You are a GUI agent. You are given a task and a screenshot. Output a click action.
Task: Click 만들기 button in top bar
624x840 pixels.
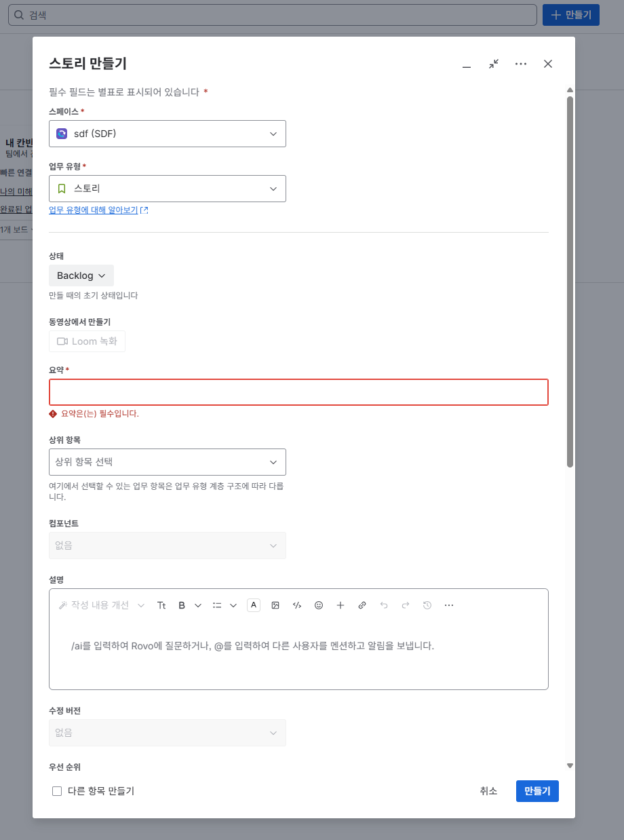[x=571, y=15]
